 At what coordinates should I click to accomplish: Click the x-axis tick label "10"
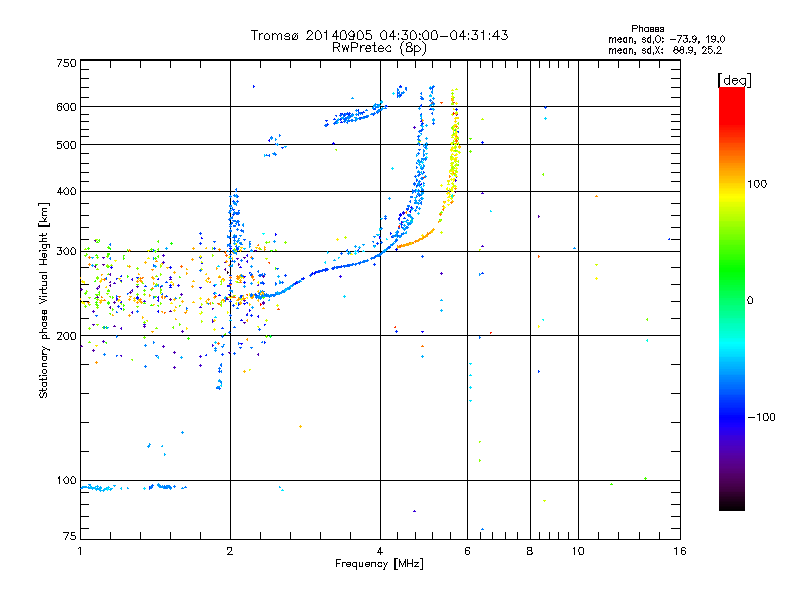click(578, 551)
